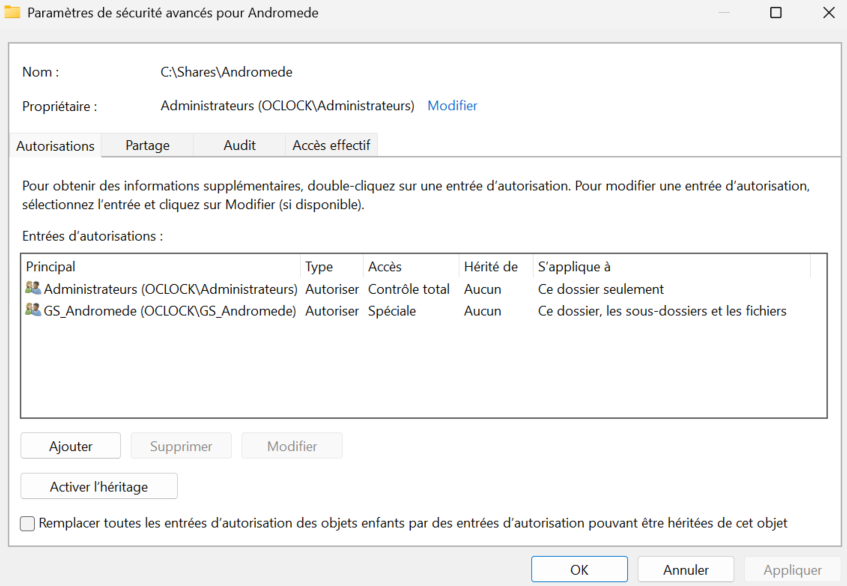Switch to the Partage tab
This screenshot has width=847, height=586.
click(147, 145)
